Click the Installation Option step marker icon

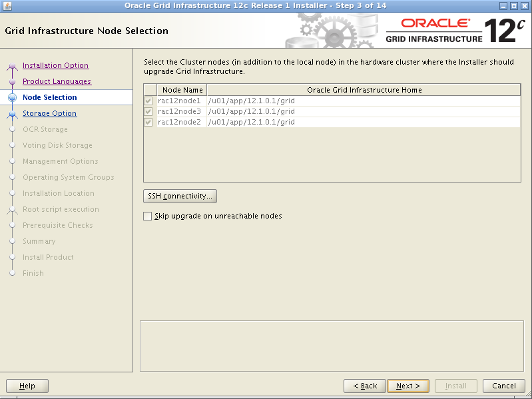(12, 66)
